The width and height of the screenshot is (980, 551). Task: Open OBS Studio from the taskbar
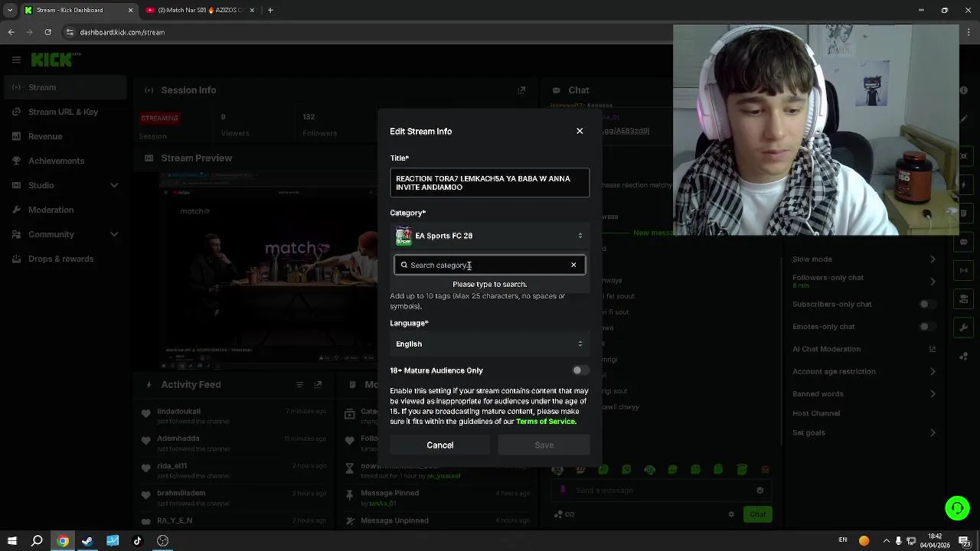(x=162, y=541)
